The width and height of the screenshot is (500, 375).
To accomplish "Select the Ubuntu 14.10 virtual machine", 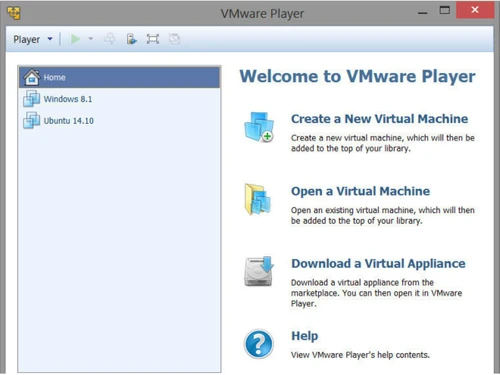I will (x=120, y=121).
